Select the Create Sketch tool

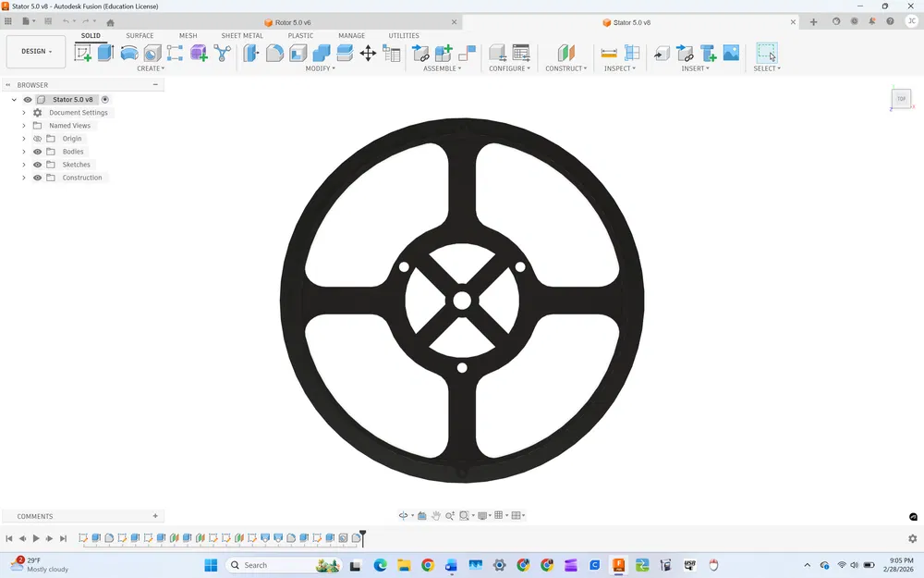82,53
